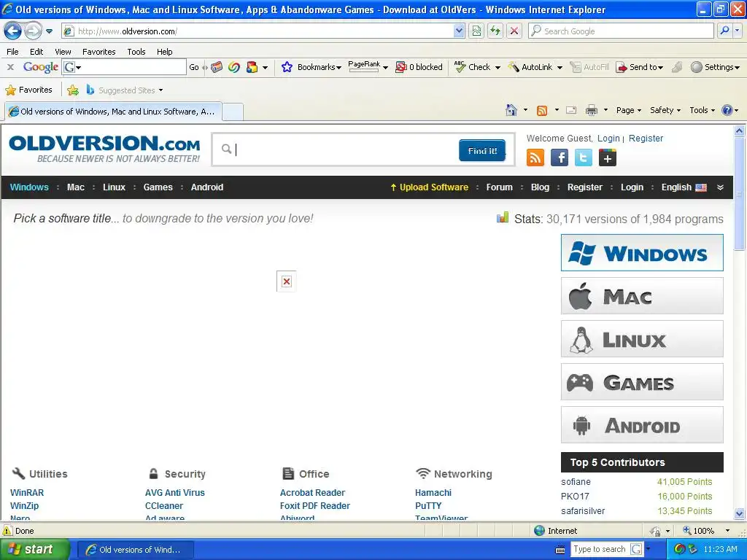Viewport: 747px width, 560px height.
Task: Click the RSS feed icon on OldVersion
Action: coord(535,157)
